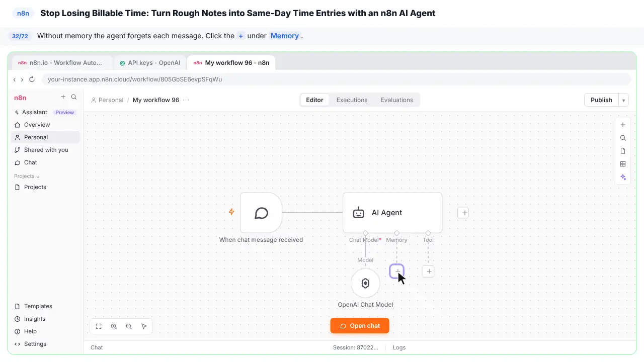Viewport: 644px width, 362px height.
Task: Reload the browser page
Action: pyautogui.click(x=32, y=79)
